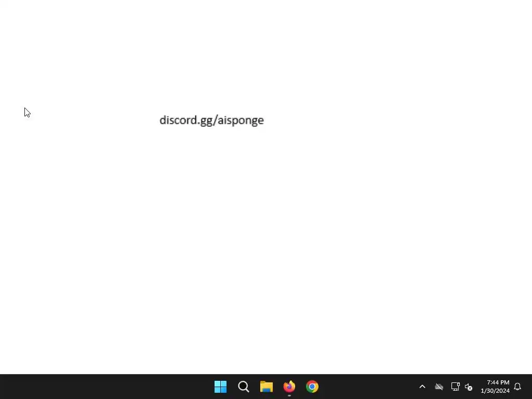Viewport: 532px width, 399px height.
Task: Click the discord.gg/aisponge text
Action: [212, 121]
